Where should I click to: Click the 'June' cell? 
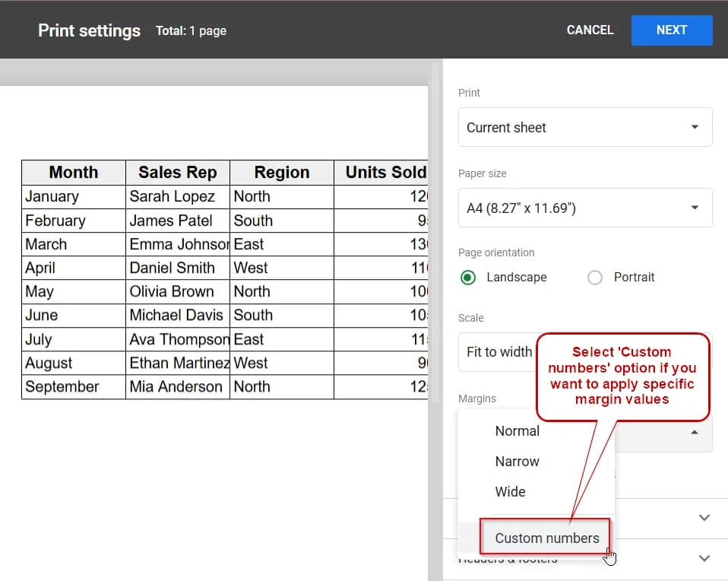pyautogui.click(x=74, y=316)
